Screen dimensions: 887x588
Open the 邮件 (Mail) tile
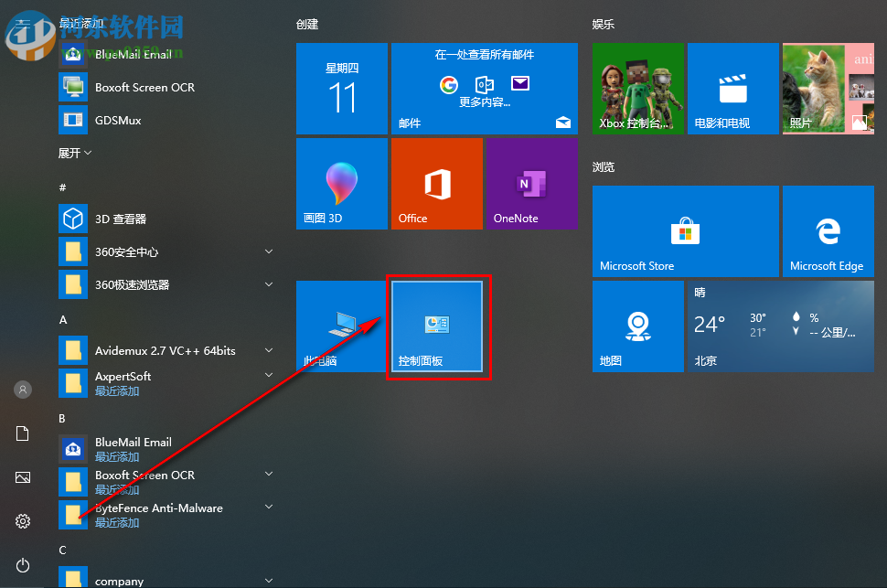pyautogui.click(x=484, y=88)
